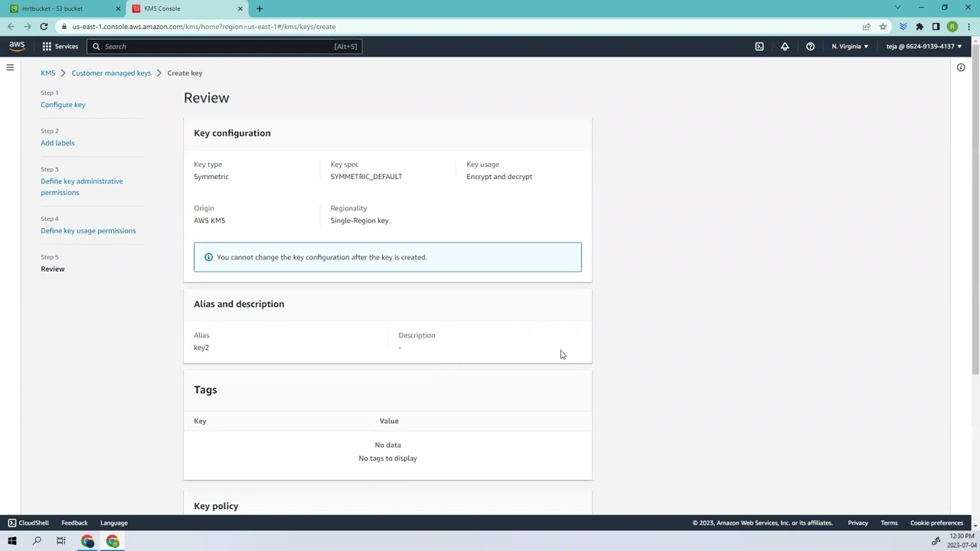Open the browser extensions puzzle icon

(920, 26)
